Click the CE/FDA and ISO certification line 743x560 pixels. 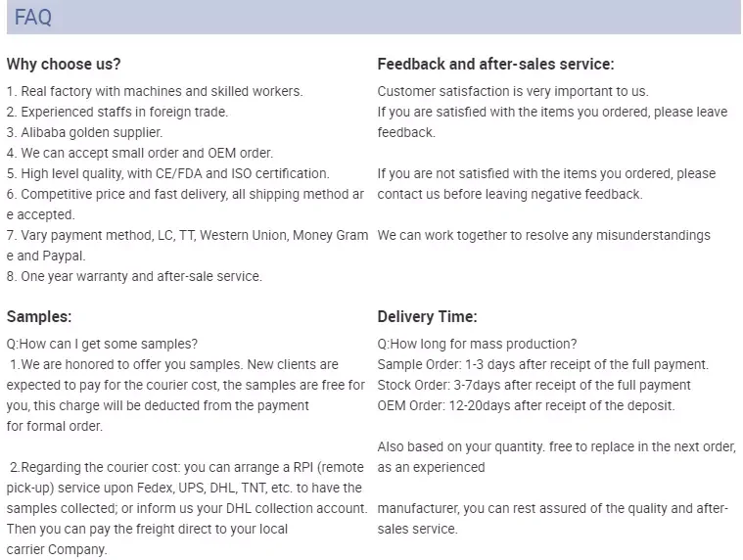(168, 173)
